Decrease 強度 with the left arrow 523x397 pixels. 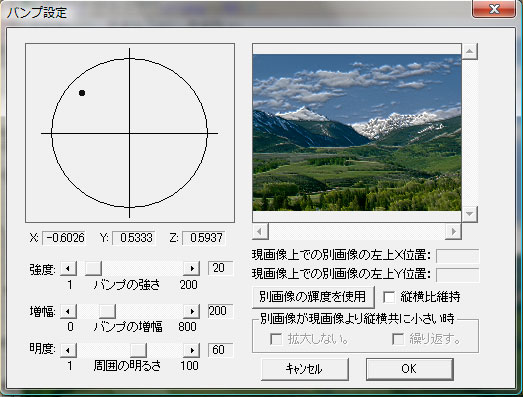(68, 268)
